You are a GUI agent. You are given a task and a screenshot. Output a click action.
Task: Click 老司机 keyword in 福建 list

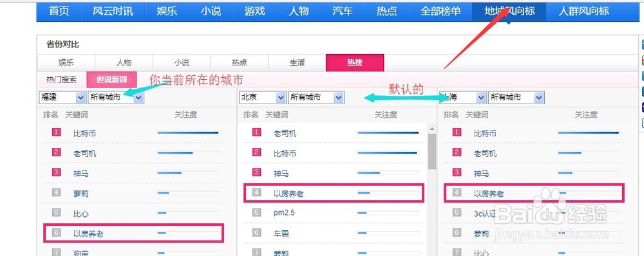click(84, 154)
